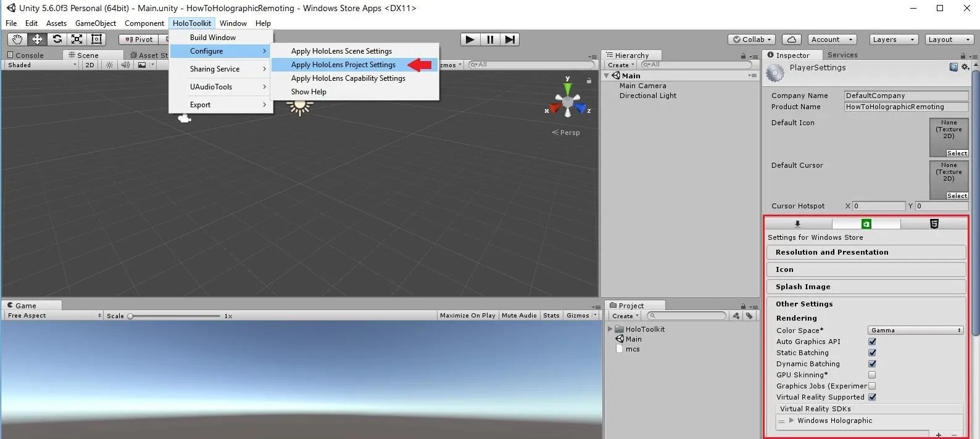Open the Layers dropdown
The image size is (980, 439).
pyautogui.click(x=893, y=39)
